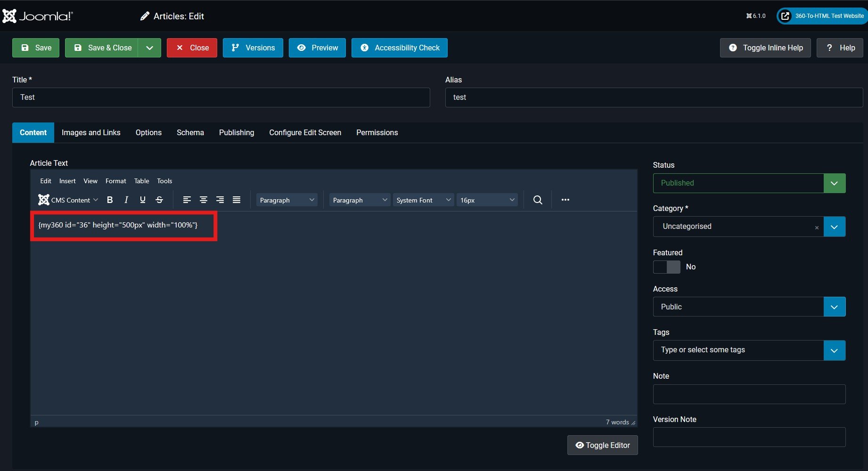Click the red Close button
868x471 pixels.
192,48
